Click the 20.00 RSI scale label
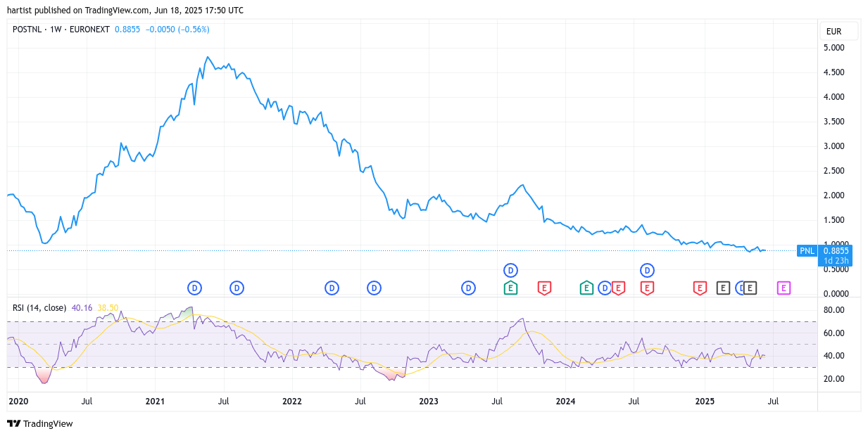Screen dimensions: 868x436 (834, 379)
